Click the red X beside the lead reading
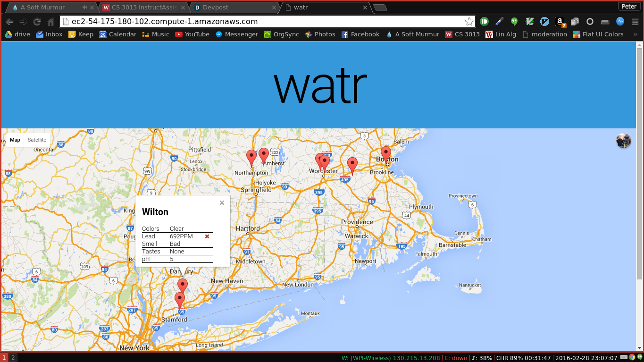This screenshot has width=644, height=362. tap(207, 236)
